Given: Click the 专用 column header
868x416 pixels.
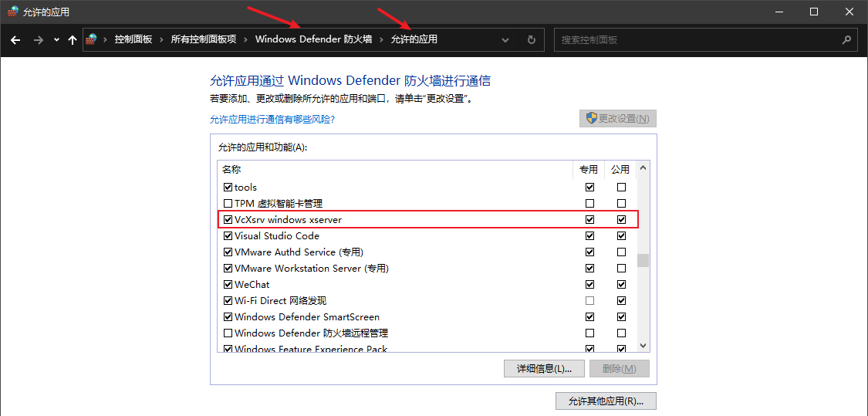Looking at the screenshot, I should coord(589,170).
